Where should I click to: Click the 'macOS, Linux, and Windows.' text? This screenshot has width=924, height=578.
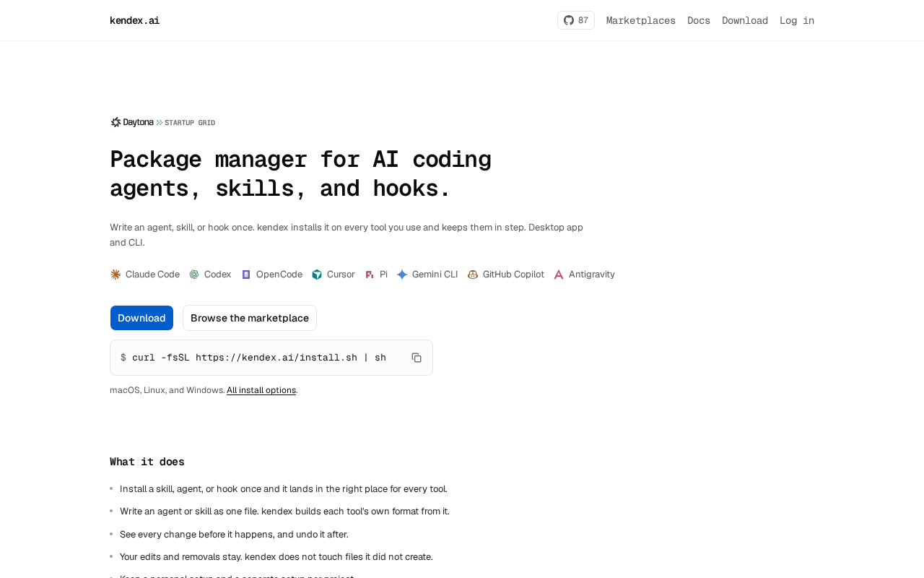(x=167, y=390)
